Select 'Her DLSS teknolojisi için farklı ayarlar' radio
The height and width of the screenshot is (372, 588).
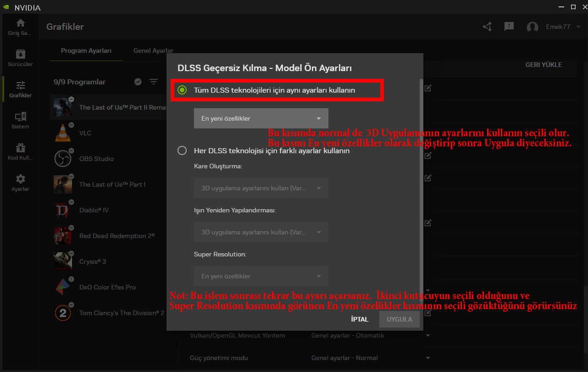[x=182, y=150]
